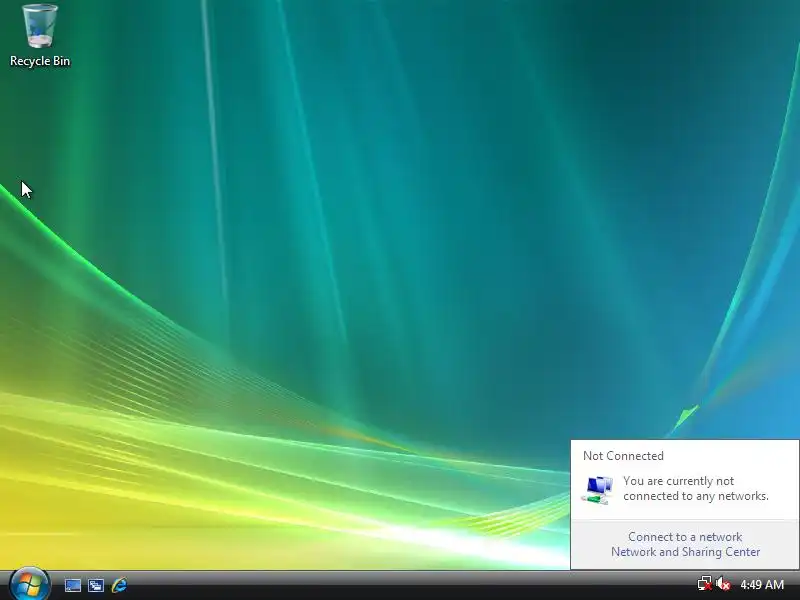The width and height of the screenshot is (800, 600).
Task: Launch Internet Explorer from quick launch
Action: (x=119, y=585)
